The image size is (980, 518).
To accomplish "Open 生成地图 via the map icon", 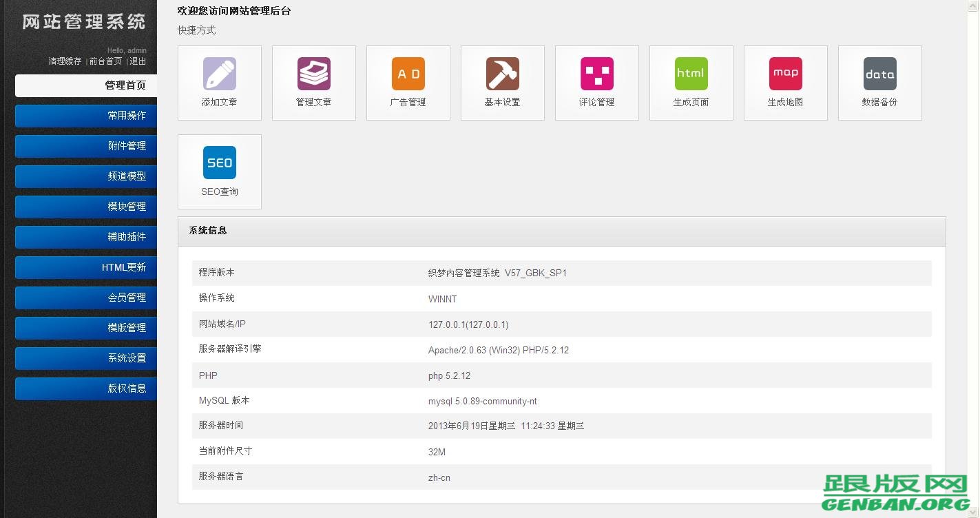I will (785, 74).
